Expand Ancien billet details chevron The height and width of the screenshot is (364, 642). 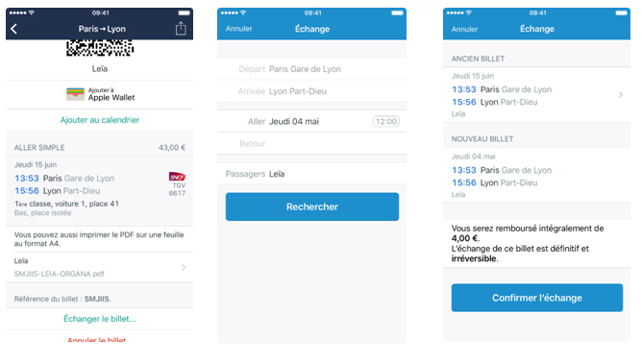[621, 95]
